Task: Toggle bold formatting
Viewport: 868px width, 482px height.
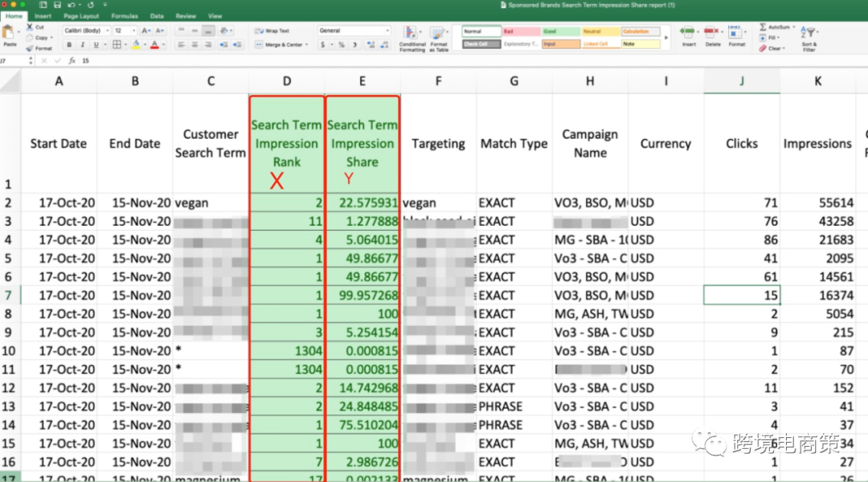Action: [69, 45]
